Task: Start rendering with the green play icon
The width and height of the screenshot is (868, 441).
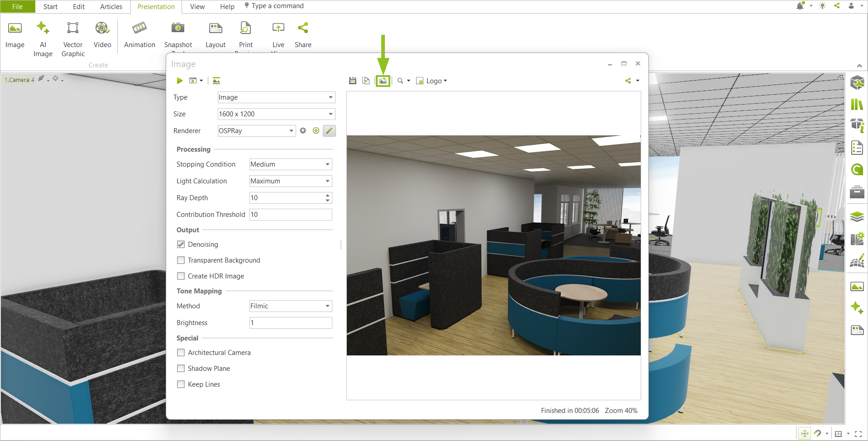Action: pyautogui.click(x=180, y=81)
